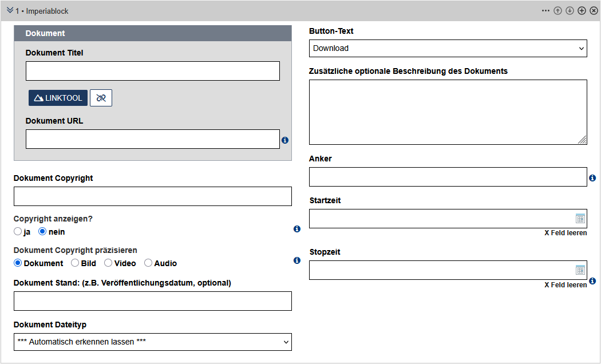The image size is (601, 364).
Task: Open the ellipsis options menu for the Imperiablock
Action: click(545, 10)
